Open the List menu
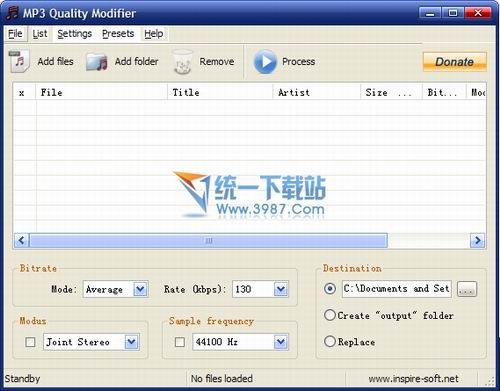Viewport: 500px width, 391px height. click(40, 34)
